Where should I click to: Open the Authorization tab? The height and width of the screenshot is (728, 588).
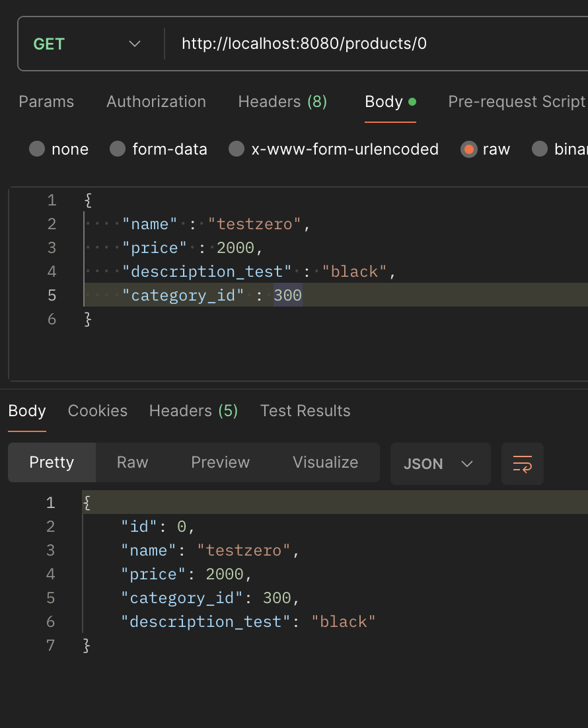[x=156, y=102]
